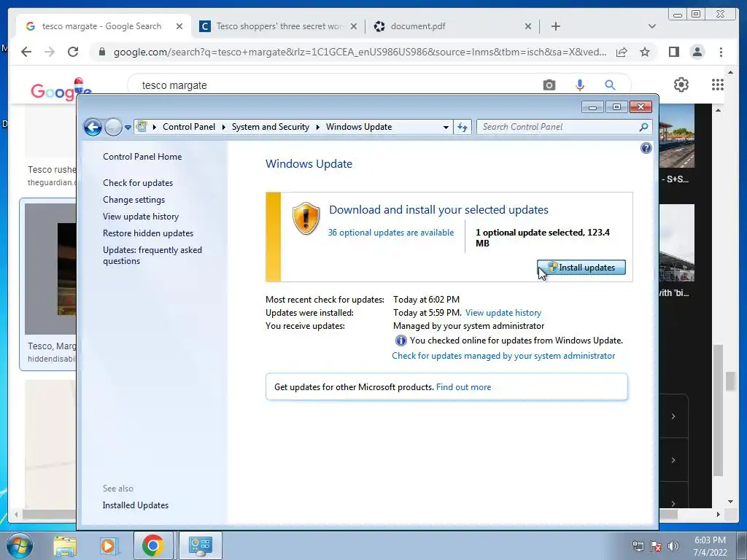Click the yellow warning shield icon
This screenshot has height=560, width=747.
click(x=306, y=218)
